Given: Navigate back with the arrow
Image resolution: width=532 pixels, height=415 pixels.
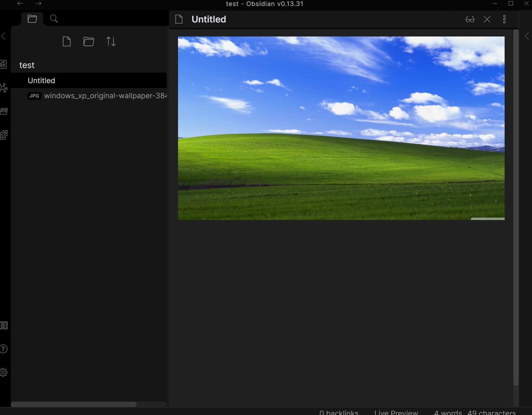Looking at the screenshot, I should coord(20,4).
